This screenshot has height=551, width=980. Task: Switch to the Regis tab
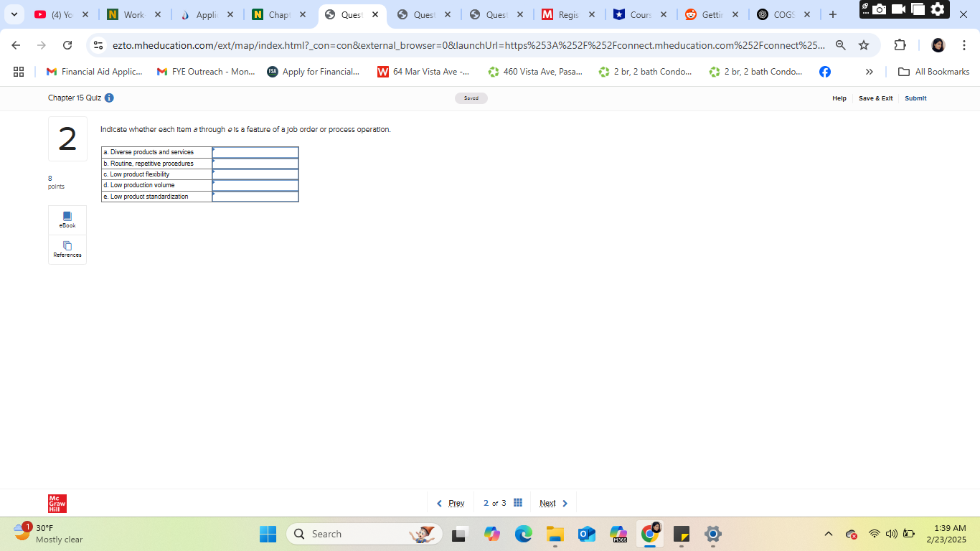point(569,14)
